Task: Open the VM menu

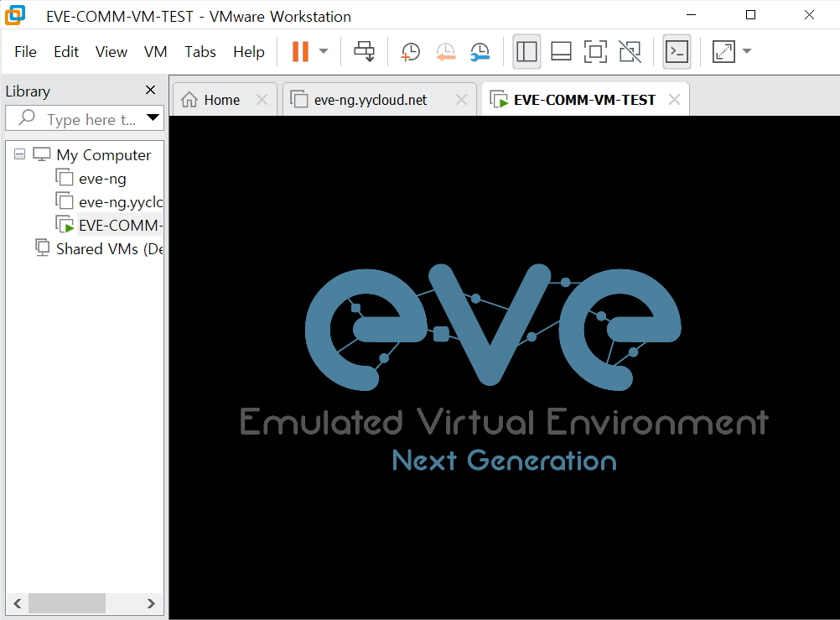Action: click(x=155, y=52)
